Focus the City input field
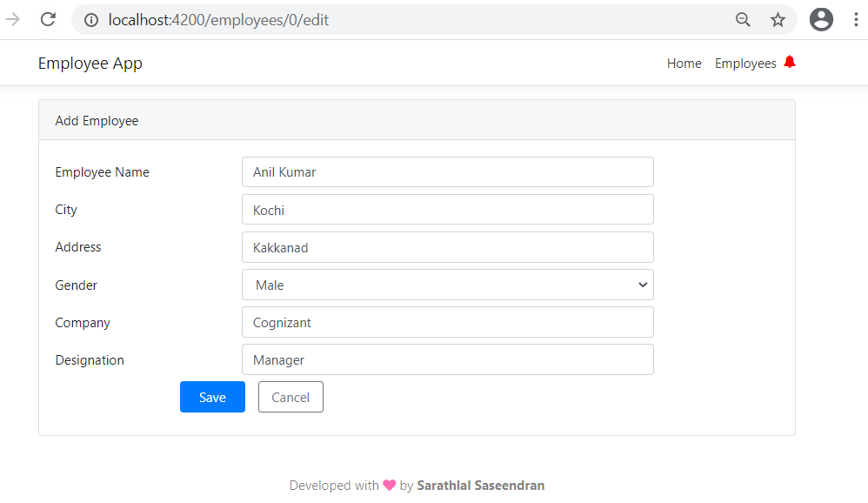Image resolution: width=868 pixels, height=503 pixels. [448, 209]
